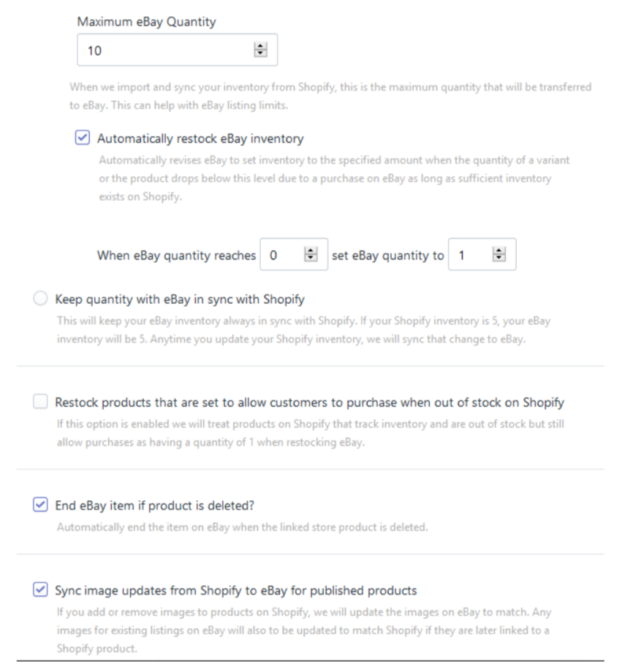The height and width of the screenshot is (672, 625).
Task: Select the Keep quantity in sync radio button
Action: 41,299
